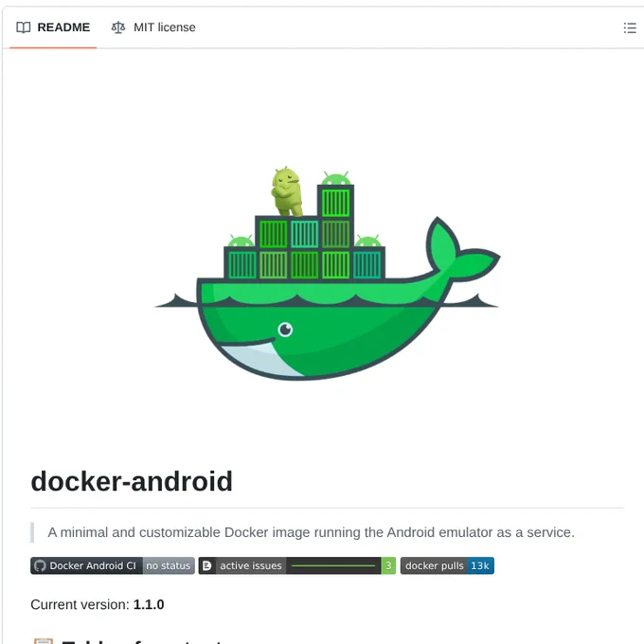
Task: Click the Docker Android CI status badge
Action: (113, 565)
